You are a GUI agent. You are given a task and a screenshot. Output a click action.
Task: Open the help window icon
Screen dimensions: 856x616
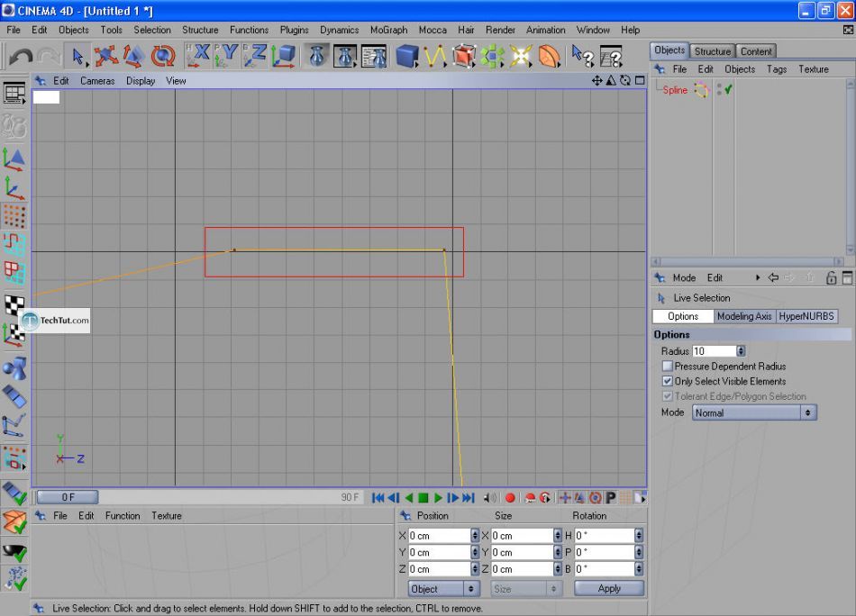(611, 56)
